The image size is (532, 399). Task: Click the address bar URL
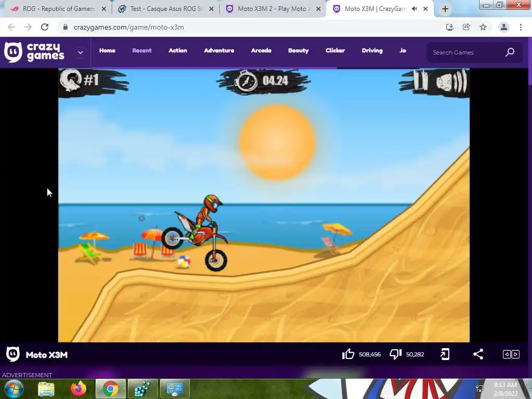[129, 28]
